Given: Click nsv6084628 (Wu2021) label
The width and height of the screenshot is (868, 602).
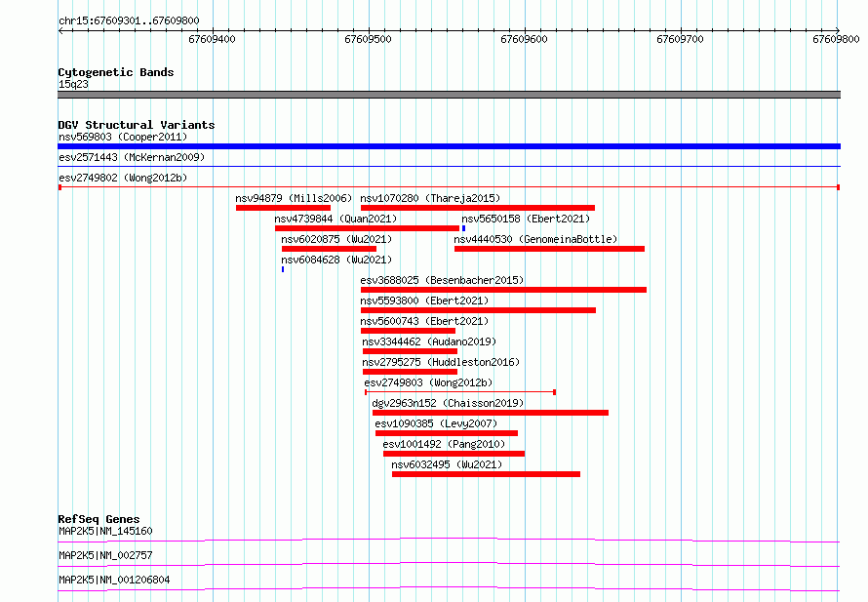Looking at the screenshot, I should [336, 260].
